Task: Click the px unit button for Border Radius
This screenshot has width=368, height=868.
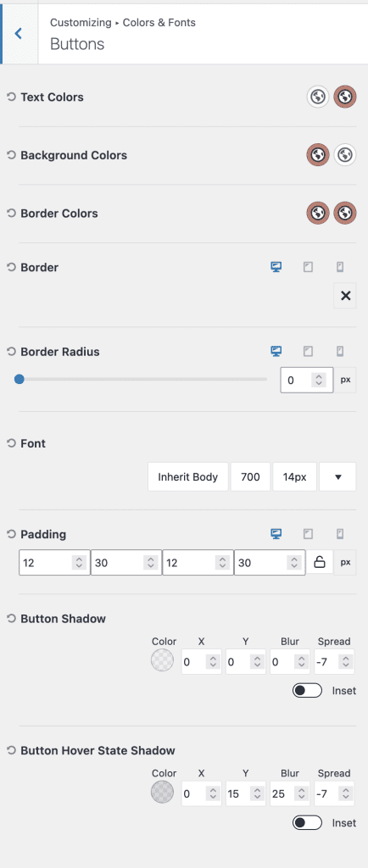Action: pos(345,381)
